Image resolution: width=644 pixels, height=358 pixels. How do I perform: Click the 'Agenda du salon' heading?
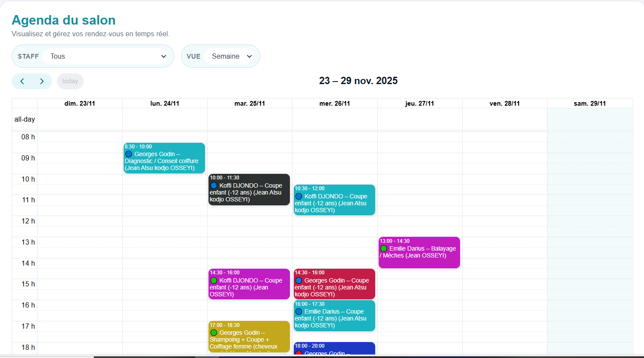(63, 20)
